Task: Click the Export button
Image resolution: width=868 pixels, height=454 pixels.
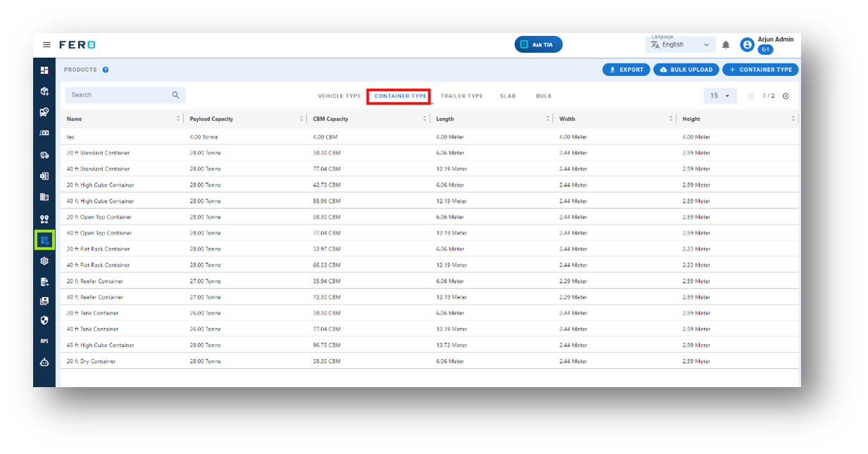Action: coord(626,70)
